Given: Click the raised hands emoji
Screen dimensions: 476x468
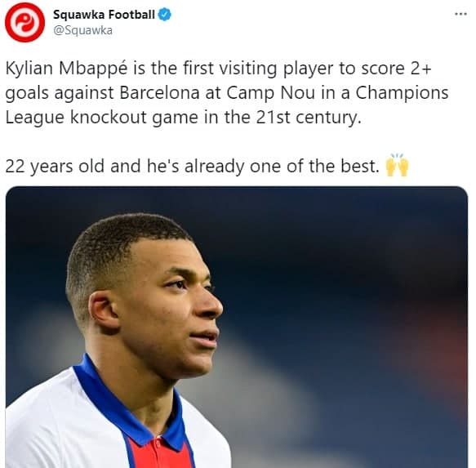Looking at the screenshot, I should click(397, 165).
